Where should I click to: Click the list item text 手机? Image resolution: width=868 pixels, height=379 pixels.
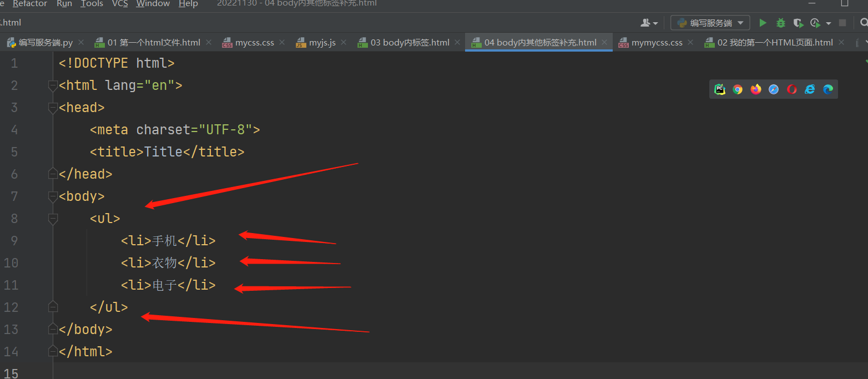point(164,241)
